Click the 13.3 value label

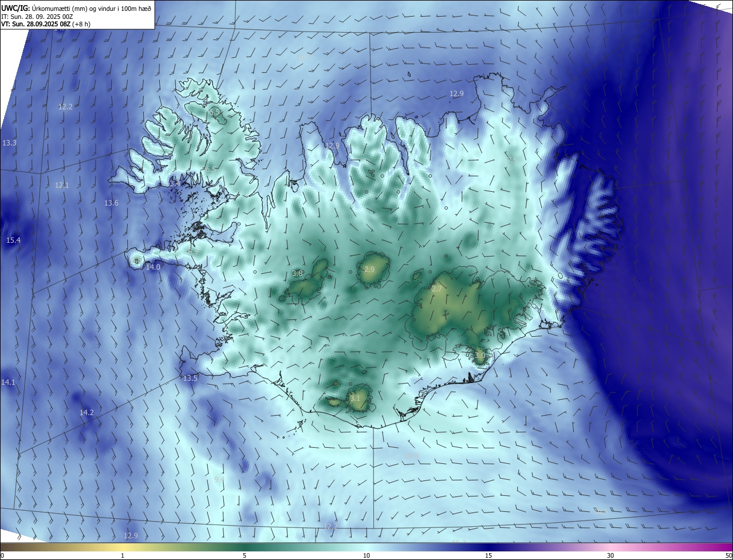9,143
